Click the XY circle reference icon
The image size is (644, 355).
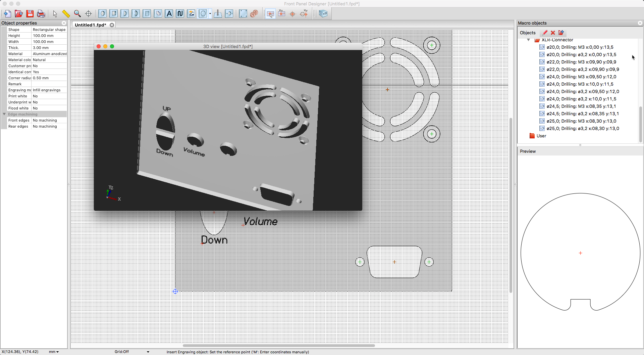[x=304, y=14]
